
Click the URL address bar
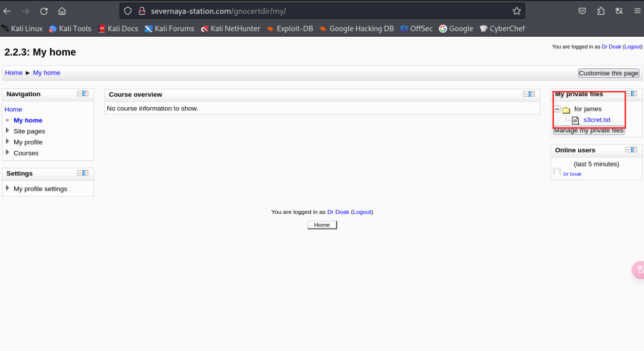point(316,11)
